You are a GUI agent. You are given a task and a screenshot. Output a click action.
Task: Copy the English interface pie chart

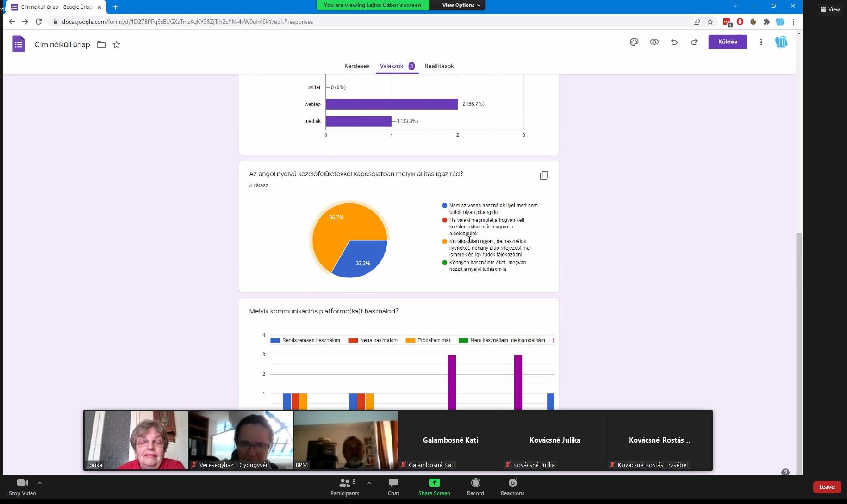click(x=544, y=176)
